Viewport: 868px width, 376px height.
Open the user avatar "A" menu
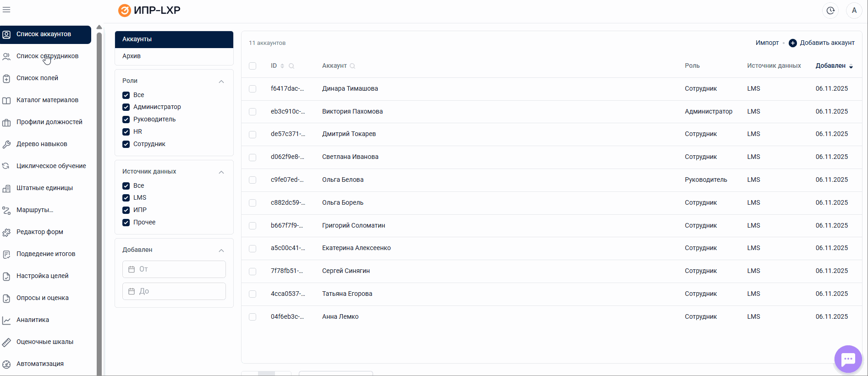[x=854, y=11]
